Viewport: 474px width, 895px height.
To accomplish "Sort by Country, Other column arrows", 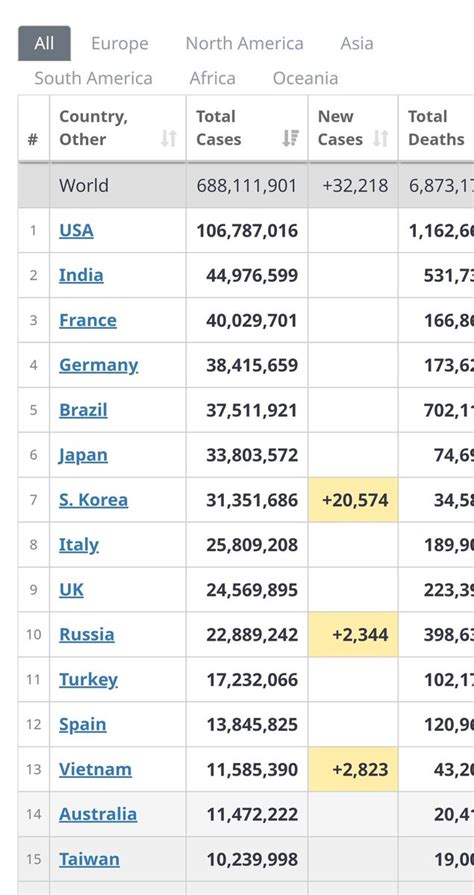I will (168, 138).
